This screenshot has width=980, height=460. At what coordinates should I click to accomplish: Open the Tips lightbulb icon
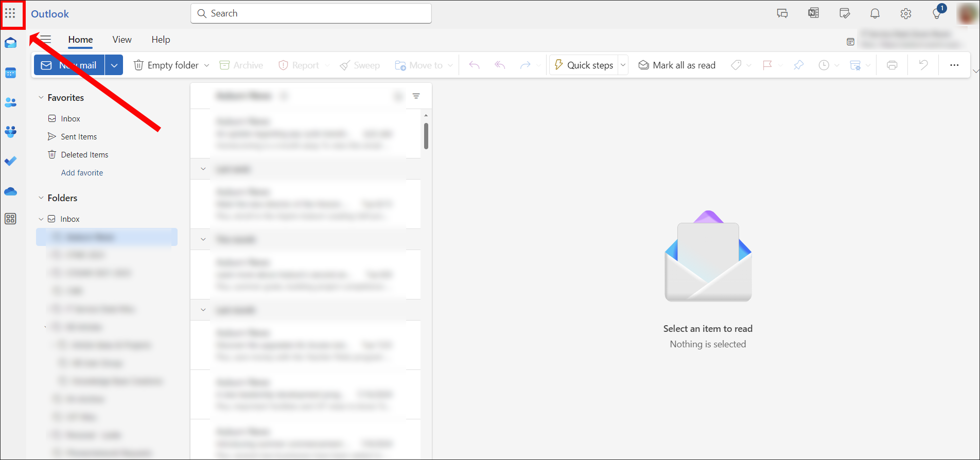937,14
